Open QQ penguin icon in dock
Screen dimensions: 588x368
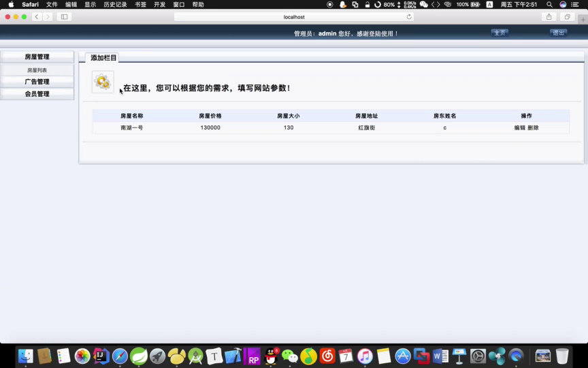point(271,356)
